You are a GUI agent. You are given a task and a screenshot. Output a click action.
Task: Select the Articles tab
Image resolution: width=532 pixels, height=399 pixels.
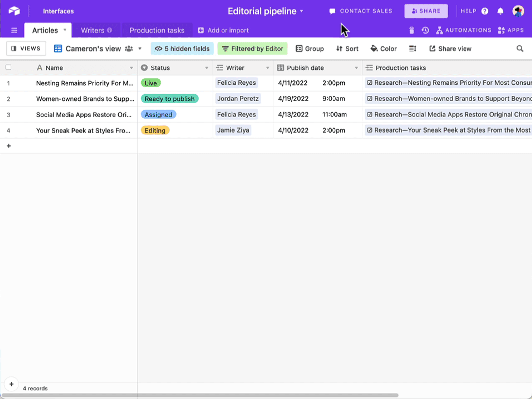[x=48, y=30]
